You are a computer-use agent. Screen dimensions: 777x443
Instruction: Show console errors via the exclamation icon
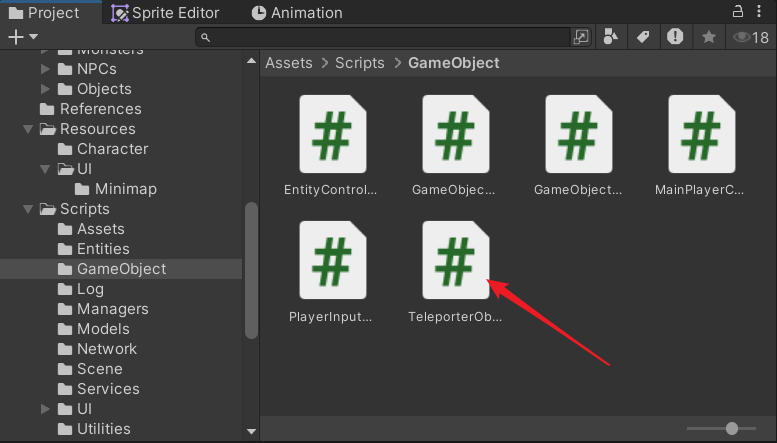click(676, 37)
